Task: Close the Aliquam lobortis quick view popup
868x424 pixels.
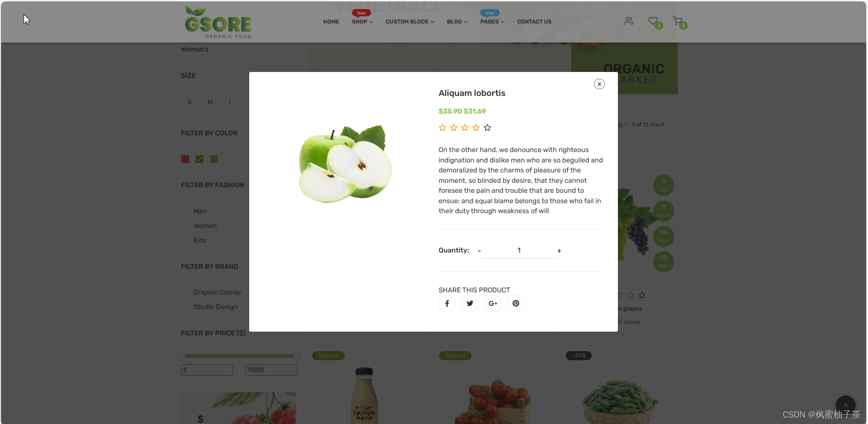Action: pos(599,84)
